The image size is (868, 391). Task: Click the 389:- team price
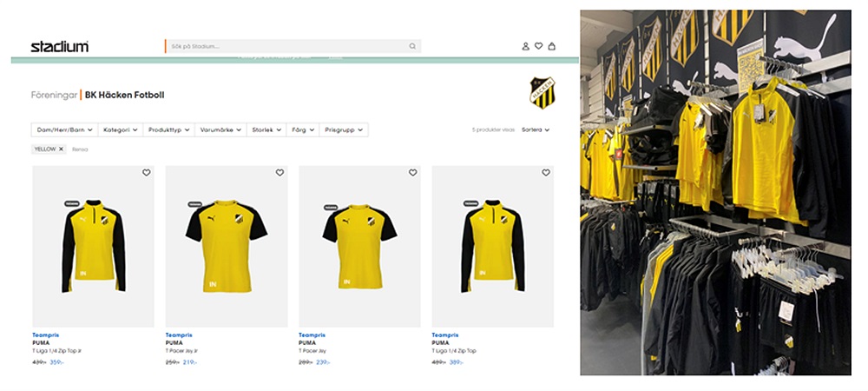pyautogui.click(x=457, y=362)
